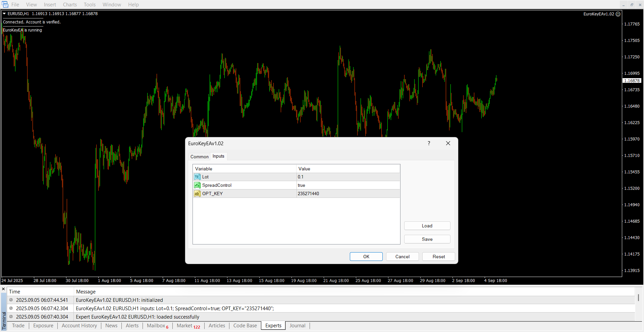
Task: Open the Tools menu
Action: click(90, 5)
